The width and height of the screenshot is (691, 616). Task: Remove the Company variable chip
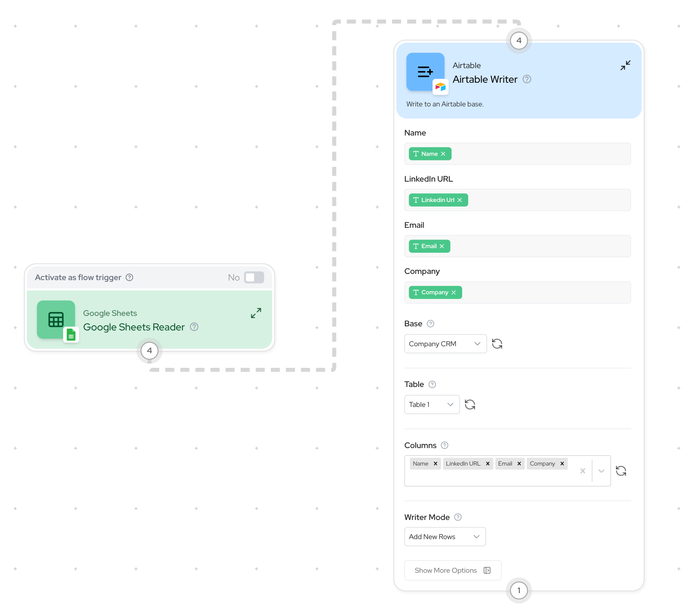pyautogui.click(x=454, y=292)
